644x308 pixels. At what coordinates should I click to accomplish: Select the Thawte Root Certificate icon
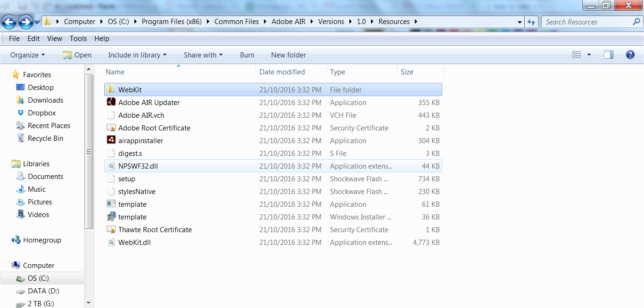[x=111, y=229]
